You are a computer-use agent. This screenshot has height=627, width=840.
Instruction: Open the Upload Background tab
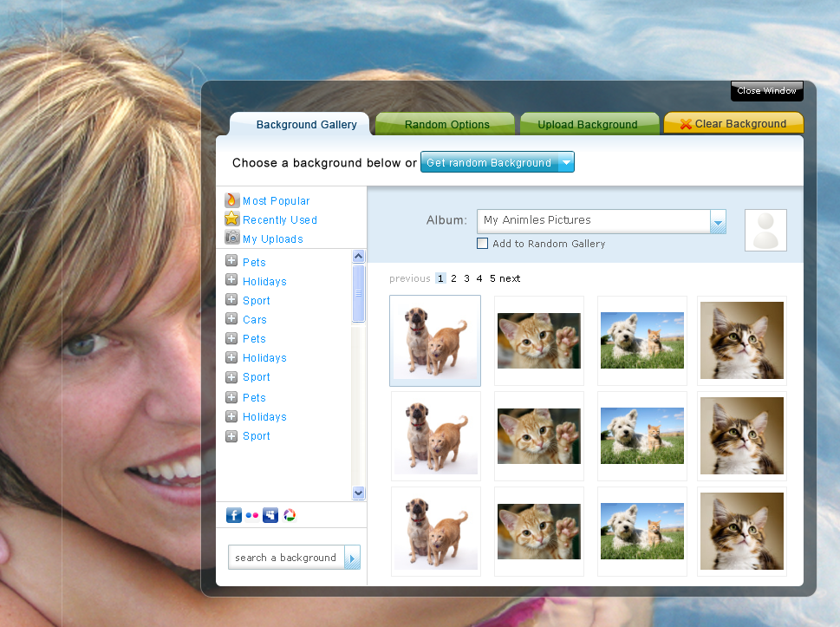click(x=589, y=124)
